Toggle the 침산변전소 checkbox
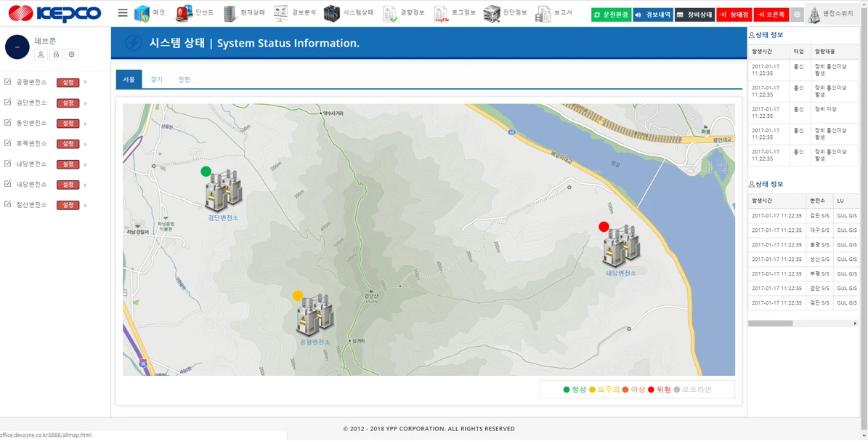This screenshot has width=868, height=442. (7, 205)
